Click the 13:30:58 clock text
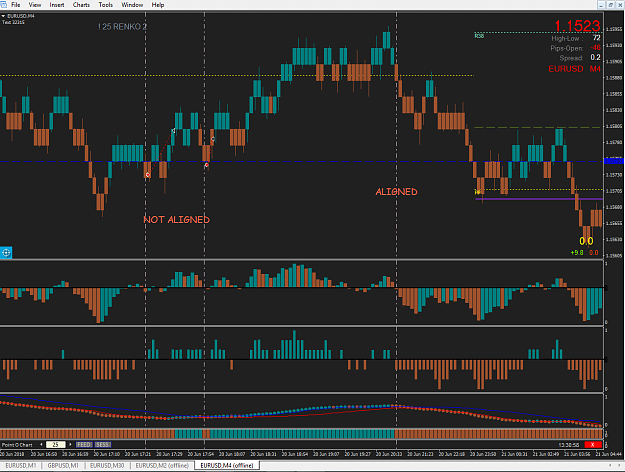The image size is (625, 472). (569, 445)
